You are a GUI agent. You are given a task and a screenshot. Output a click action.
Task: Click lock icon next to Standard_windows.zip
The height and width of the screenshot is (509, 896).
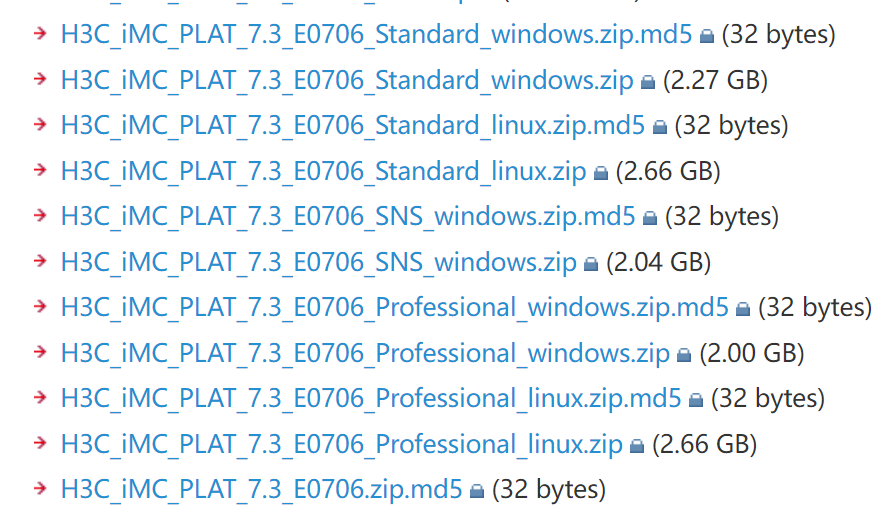(x=649, y=83)
